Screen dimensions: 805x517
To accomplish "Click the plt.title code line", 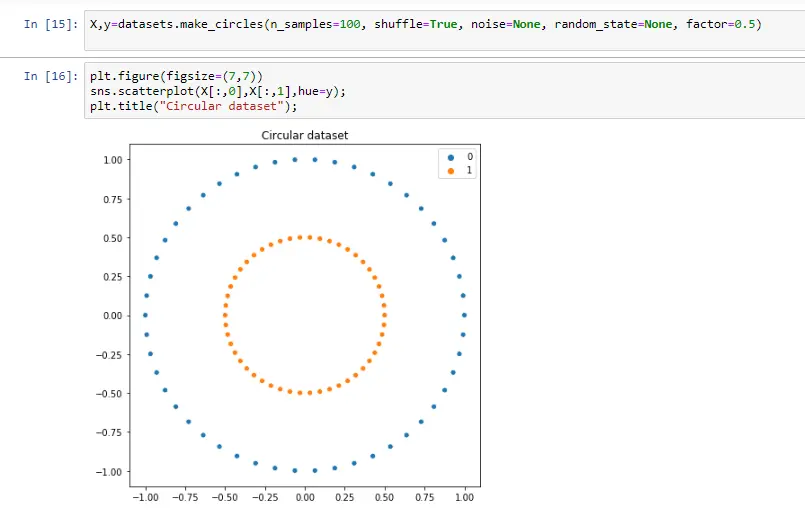I will click(194, 106).
